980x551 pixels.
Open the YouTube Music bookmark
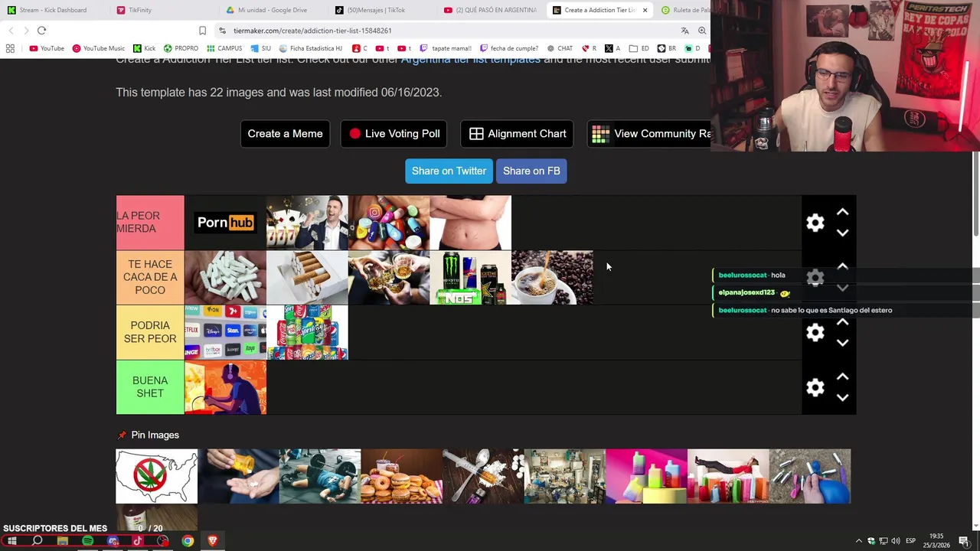tap(98, 48)
